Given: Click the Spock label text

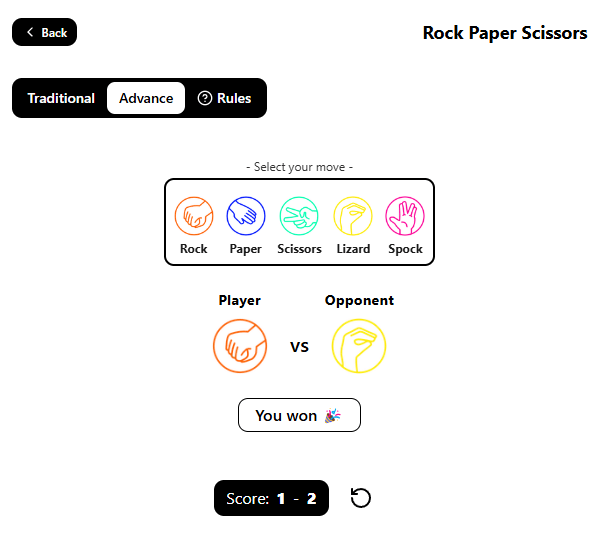Looking at the screenshot, I should pyautogui.click(x=405, y=249).
